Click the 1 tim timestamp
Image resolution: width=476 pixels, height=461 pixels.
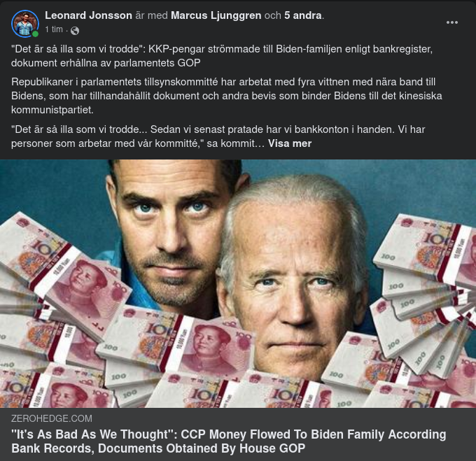click(x=54, y=29)
